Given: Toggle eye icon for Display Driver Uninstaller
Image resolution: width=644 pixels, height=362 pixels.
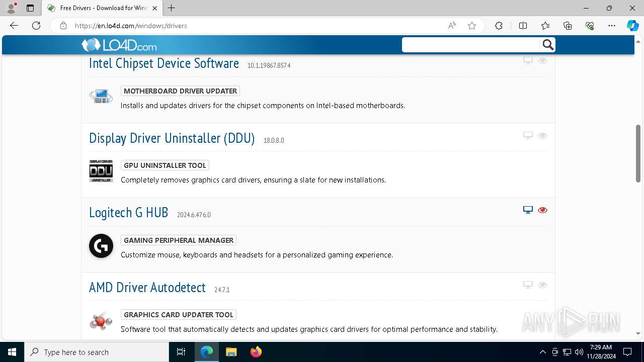Looking at the screenshot, I should coord(542,135).
